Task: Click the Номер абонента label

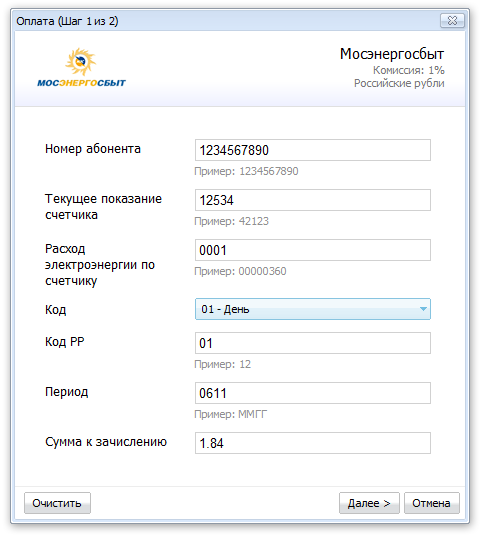Action: (93, 149)
